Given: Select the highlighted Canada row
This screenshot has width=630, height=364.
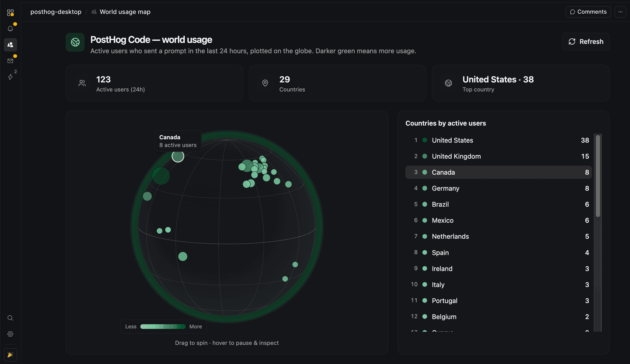Looking at the screenshot, I should (x=498, y=172).
